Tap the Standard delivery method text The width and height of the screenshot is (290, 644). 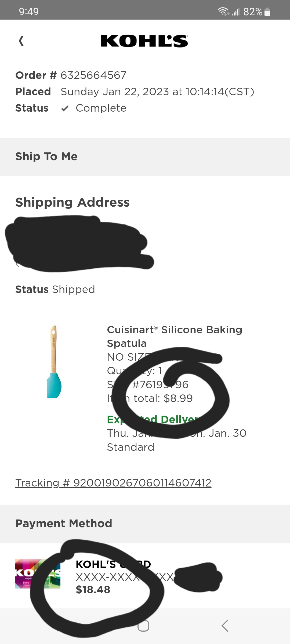point(130,447)
